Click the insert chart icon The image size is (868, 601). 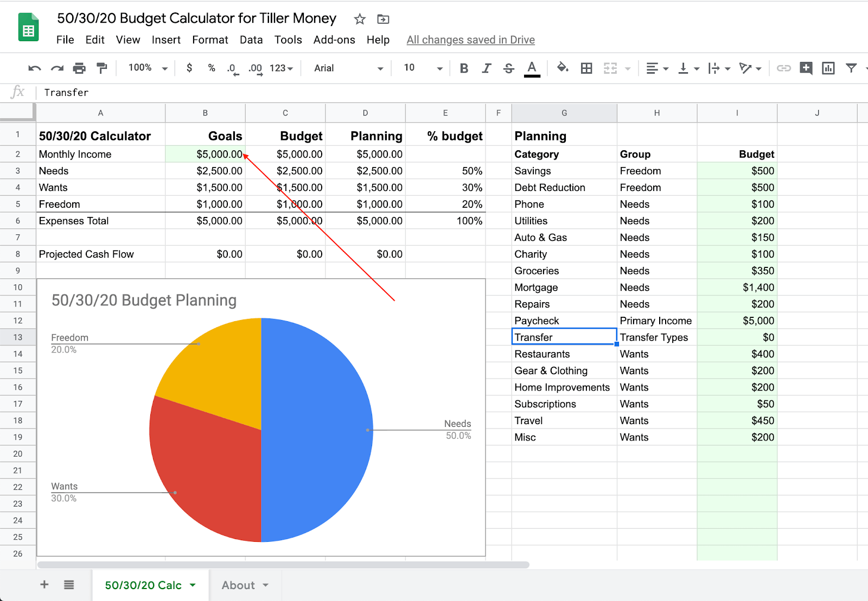(x=828, y=68)
